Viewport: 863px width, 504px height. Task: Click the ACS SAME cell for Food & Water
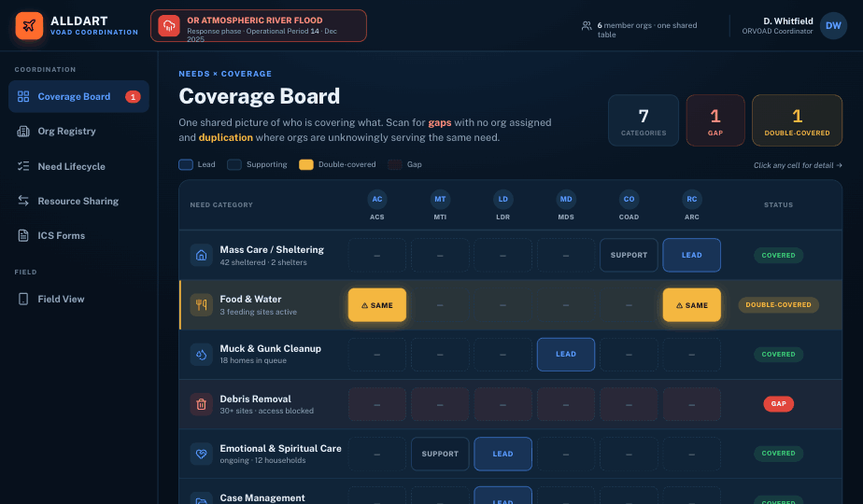tap(377, 305)
